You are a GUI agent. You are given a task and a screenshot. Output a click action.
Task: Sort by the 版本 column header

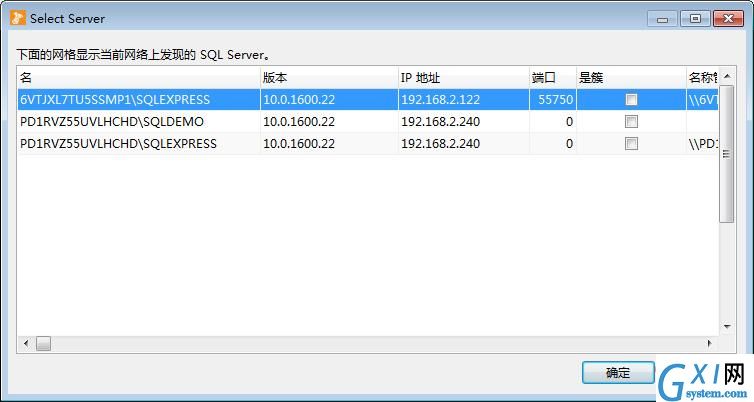click(329, 77)
